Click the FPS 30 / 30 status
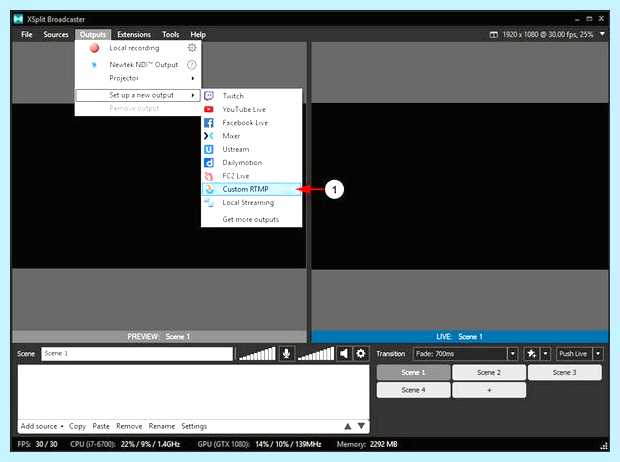 pyautogui.click(x=37, y=444)
